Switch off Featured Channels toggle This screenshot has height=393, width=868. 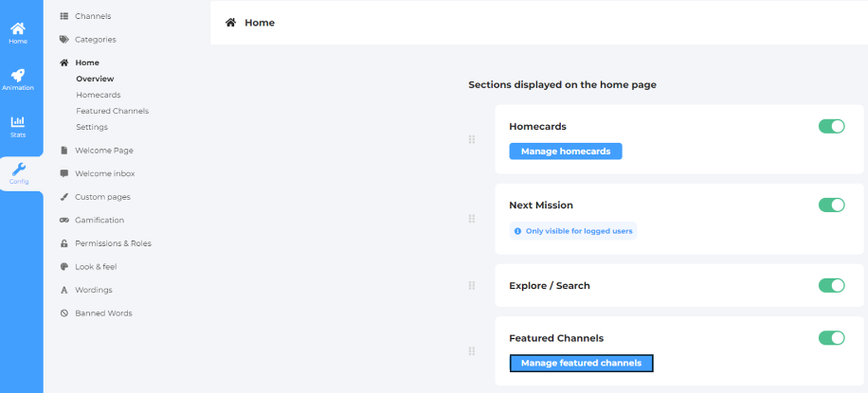click(x=831, y=338)
